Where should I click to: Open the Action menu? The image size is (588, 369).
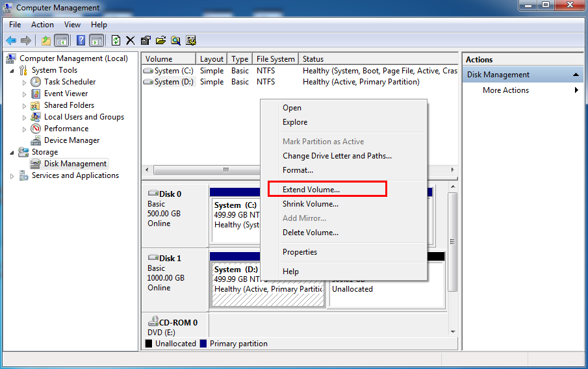click(42, 25)
